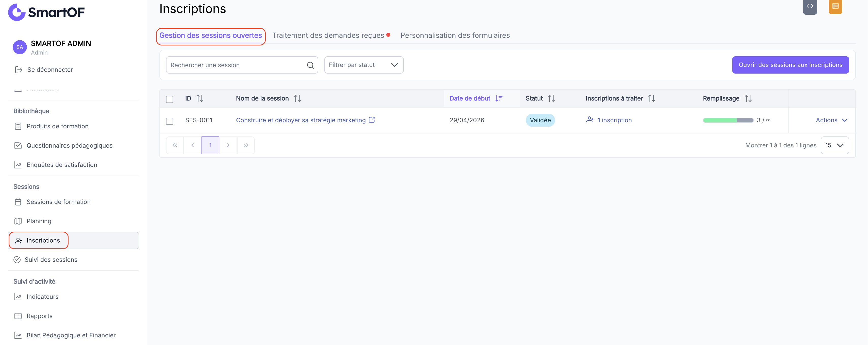Go to previous page of results
Image resolution: width=868 pixels, height=345 pixels.
pyautogui.click(x=193, y=145)
